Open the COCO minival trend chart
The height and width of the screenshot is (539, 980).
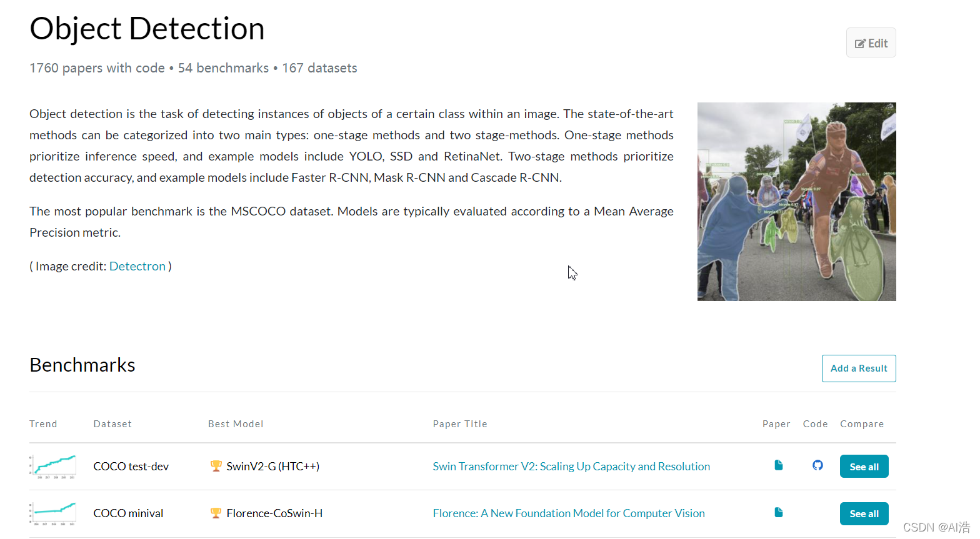pyautogui.click(x=53, y=513)
